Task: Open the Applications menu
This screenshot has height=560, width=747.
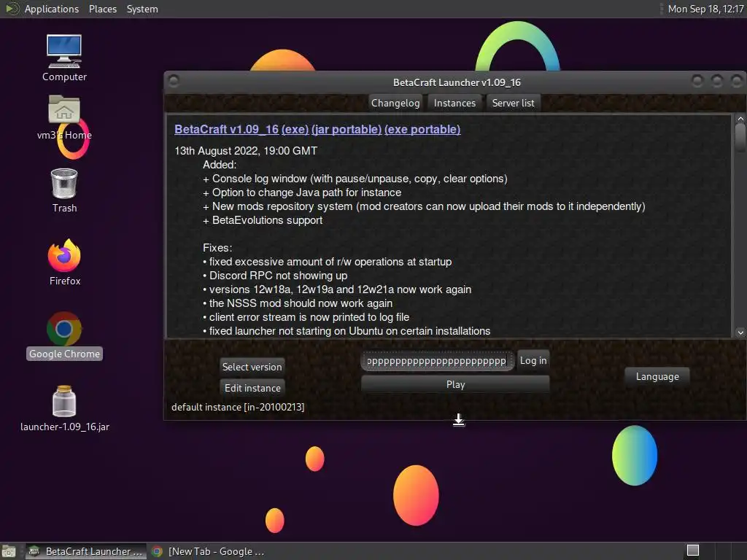Action: (x=52, y=9)
